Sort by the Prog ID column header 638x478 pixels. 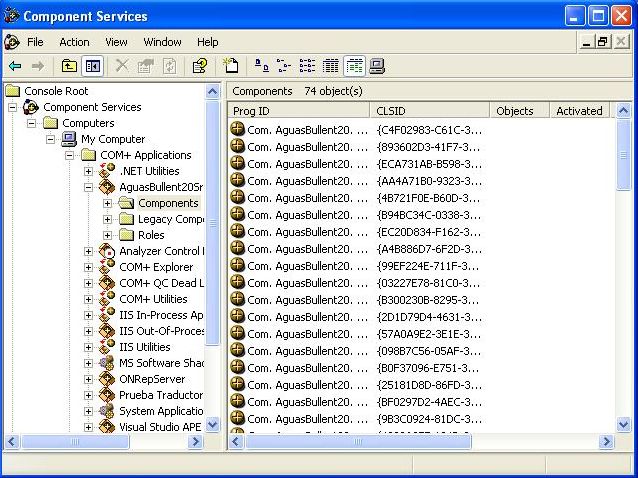(299, 111)
